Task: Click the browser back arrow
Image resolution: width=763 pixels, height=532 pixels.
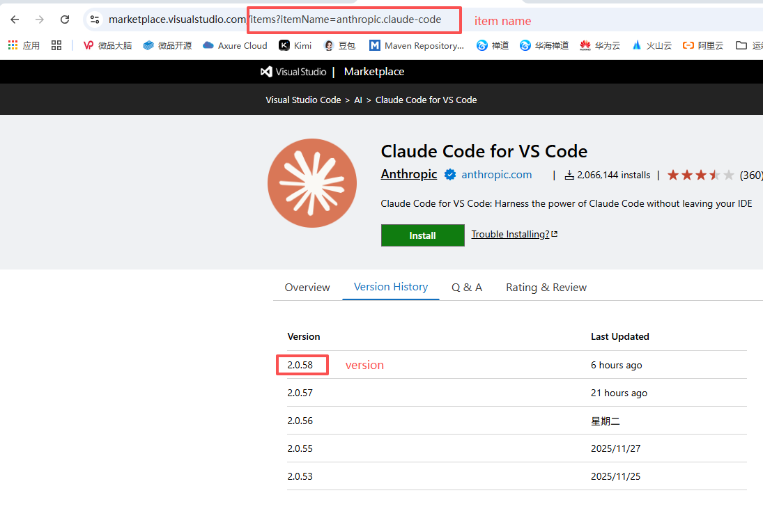Action: pos(15,19)
